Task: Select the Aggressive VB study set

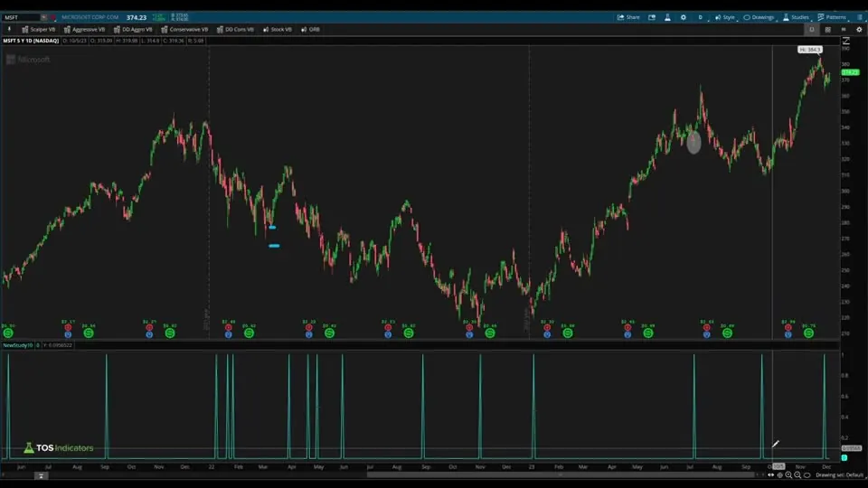Action: tap(84, 29)
